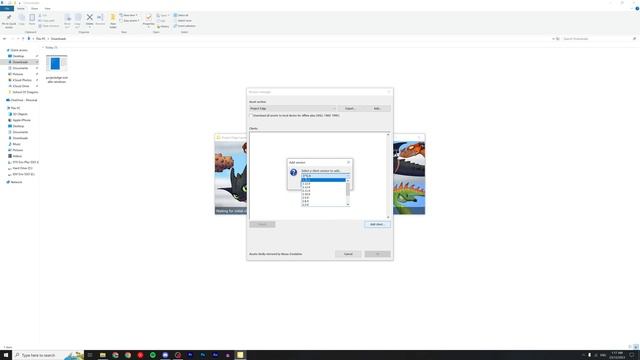This screenshot has height=360, width=640.
Task: Open File Explorer from the taskbar
Action: click(103, 355)
